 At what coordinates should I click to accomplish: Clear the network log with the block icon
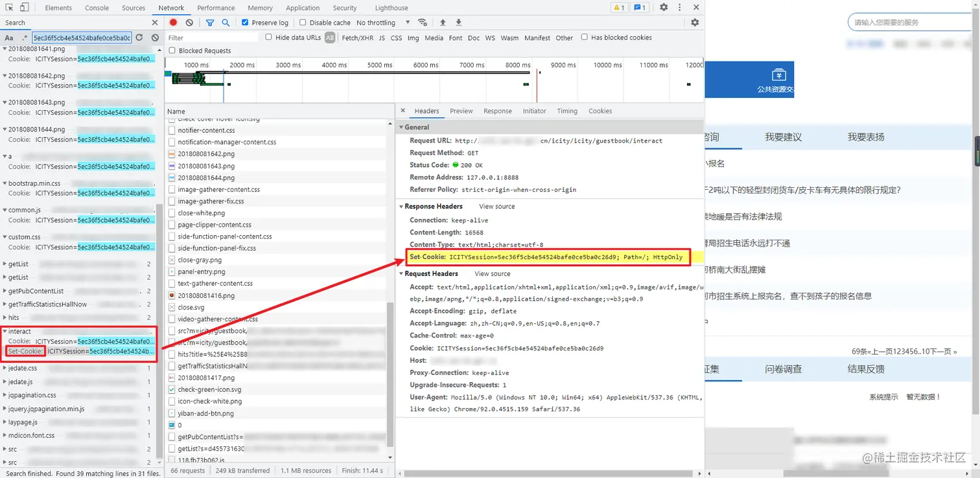click(189, 23)
